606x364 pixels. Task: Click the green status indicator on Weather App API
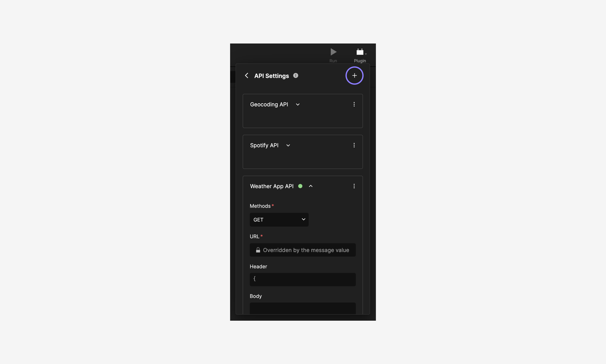click(x=300, y=186)
